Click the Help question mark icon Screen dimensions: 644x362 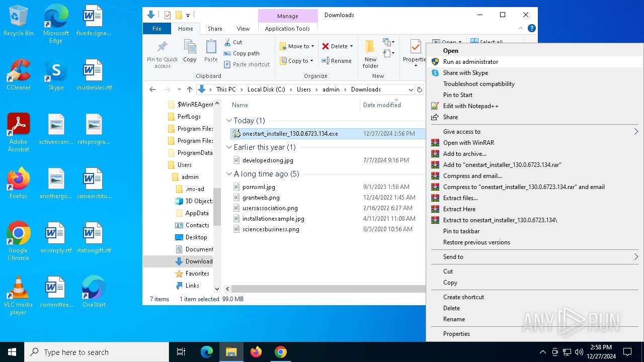[531, 29]
